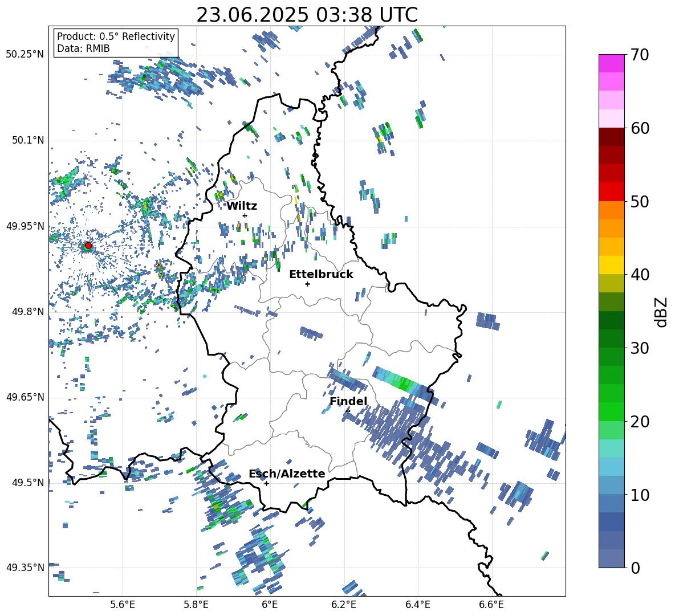
Task: Click the 20 value on colorbar
Action: [x=639, y=422]
